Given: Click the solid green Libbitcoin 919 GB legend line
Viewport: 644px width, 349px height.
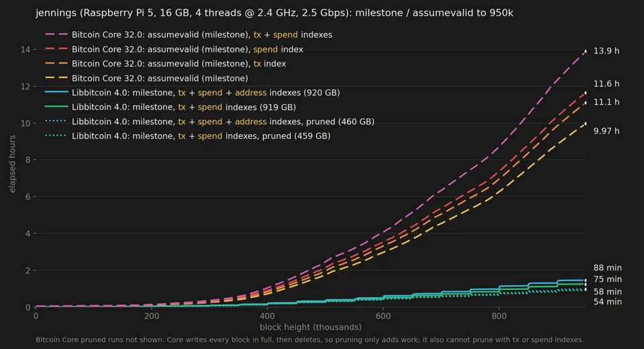Looking at the screenshot, I should coord(56,107).
